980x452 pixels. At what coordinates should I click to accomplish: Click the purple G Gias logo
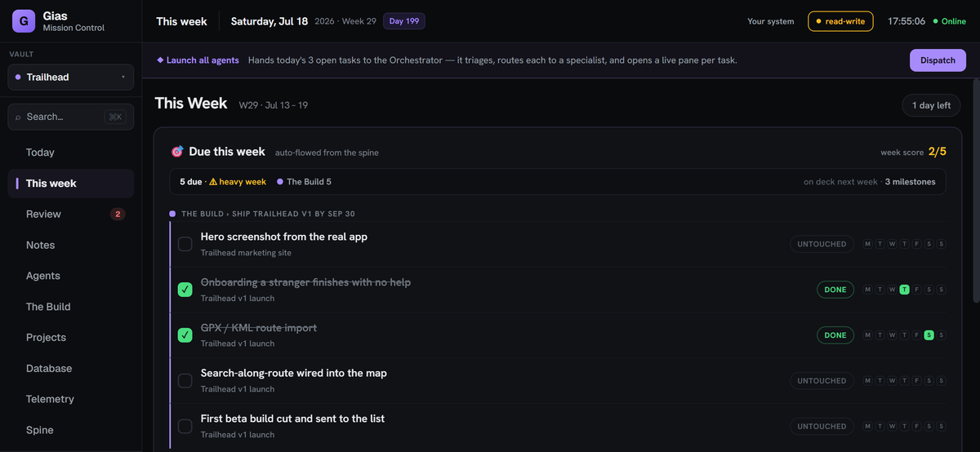(x=23, y=21)
